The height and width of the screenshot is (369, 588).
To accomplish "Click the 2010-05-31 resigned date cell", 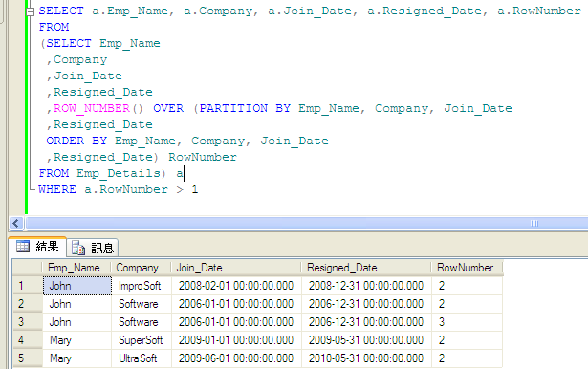I will [x=366, y=358].
